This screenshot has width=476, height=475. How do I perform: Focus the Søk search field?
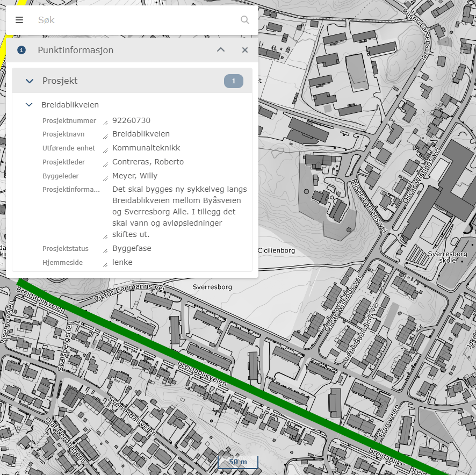pyautogui.click(x=134, y=20)
